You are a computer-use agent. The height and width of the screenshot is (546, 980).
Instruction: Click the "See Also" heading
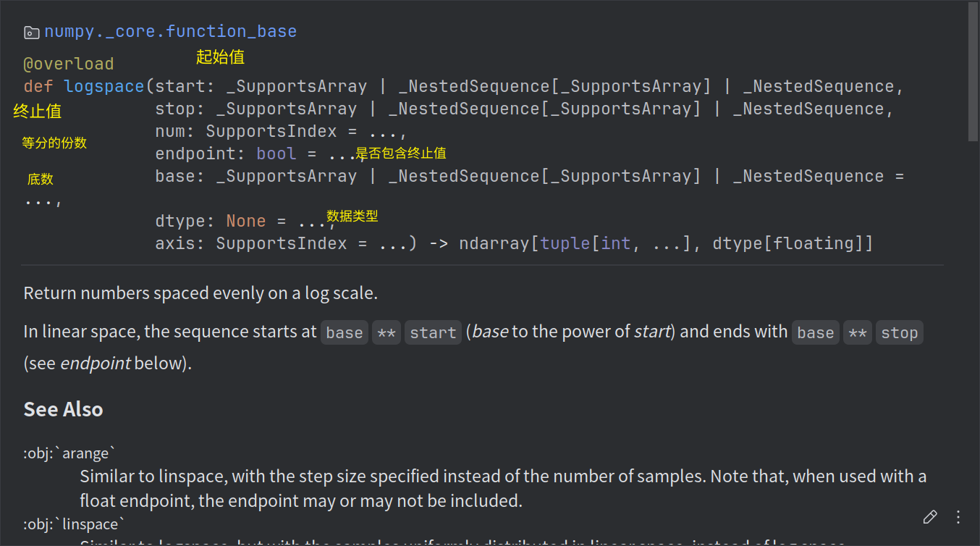click(x=63, y=409)
